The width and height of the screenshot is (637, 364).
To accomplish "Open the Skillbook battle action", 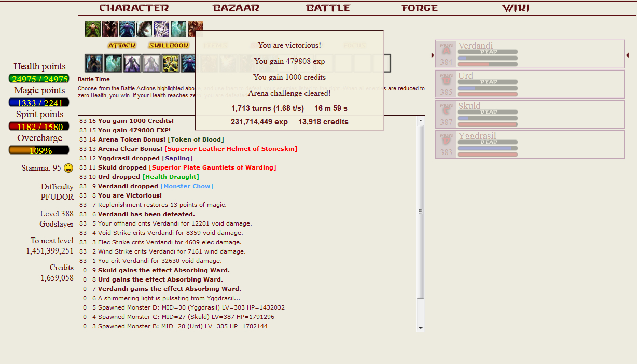I will point(169,46).
